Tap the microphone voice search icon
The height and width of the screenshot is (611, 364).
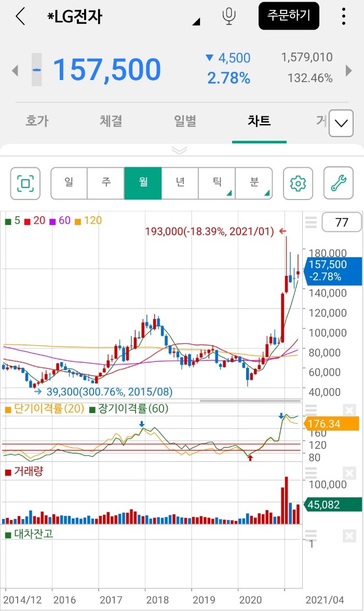tap(229, 17)
